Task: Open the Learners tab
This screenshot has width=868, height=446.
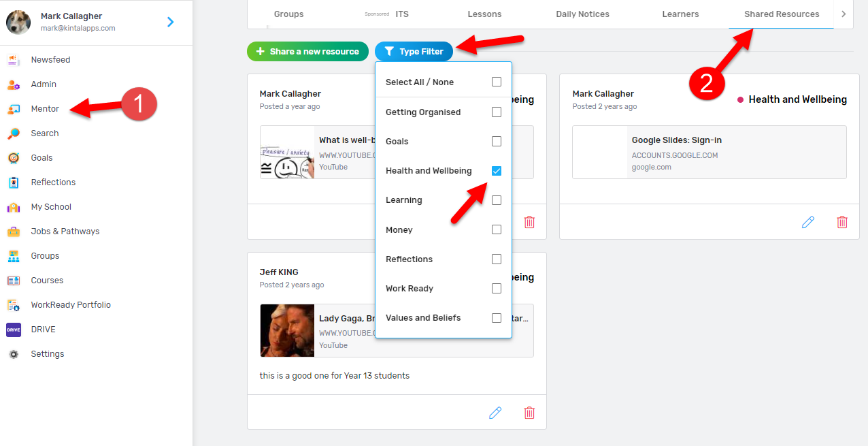Action: tap(680, 14)
